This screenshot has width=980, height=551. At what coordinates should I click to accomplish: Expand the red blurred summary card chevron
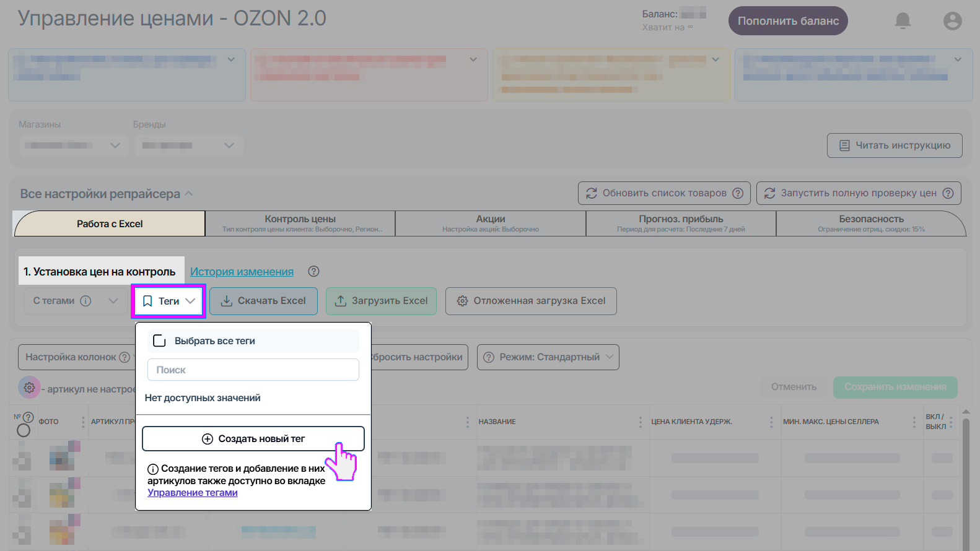point(473,59)
